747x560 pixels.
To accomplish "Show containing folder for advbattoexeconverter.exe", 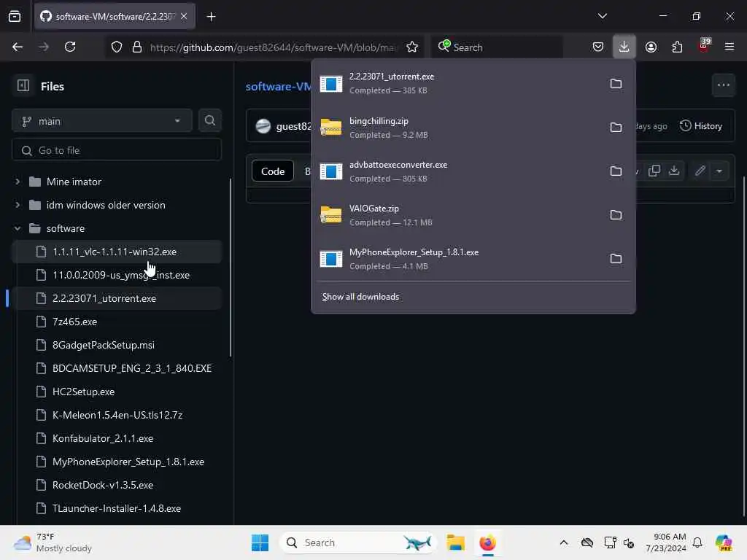I will (x=616, y=171).
